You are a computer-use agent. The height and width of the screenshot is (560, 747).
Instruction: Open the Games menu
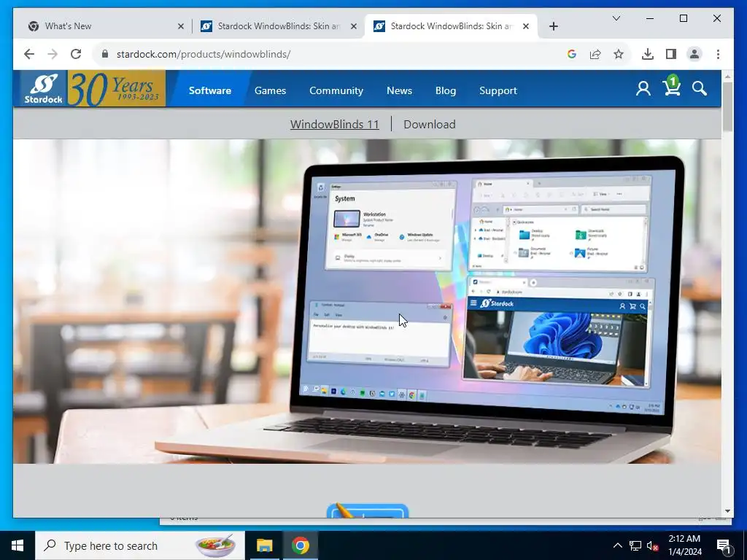(270, 90)
